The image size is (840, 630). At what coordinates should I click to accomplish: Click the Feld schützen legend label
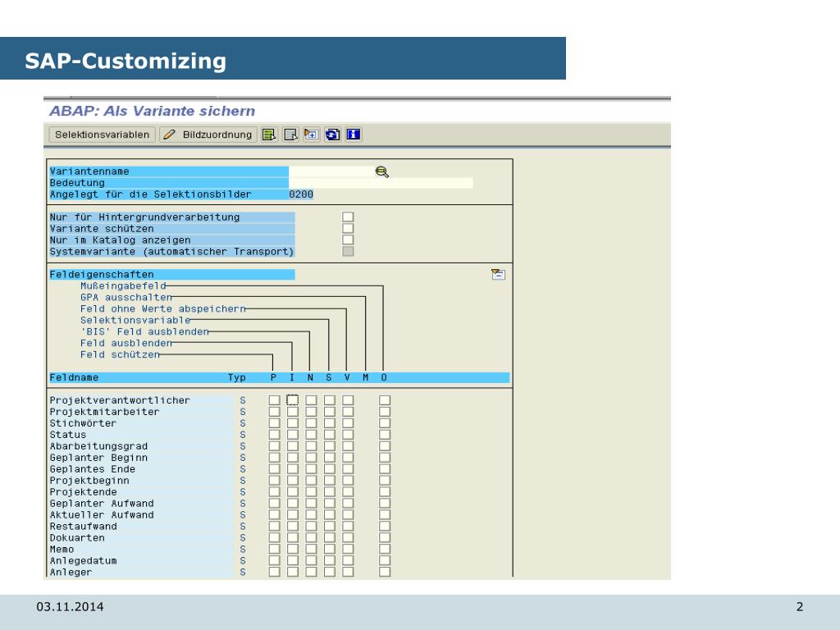tap(120, 354)
